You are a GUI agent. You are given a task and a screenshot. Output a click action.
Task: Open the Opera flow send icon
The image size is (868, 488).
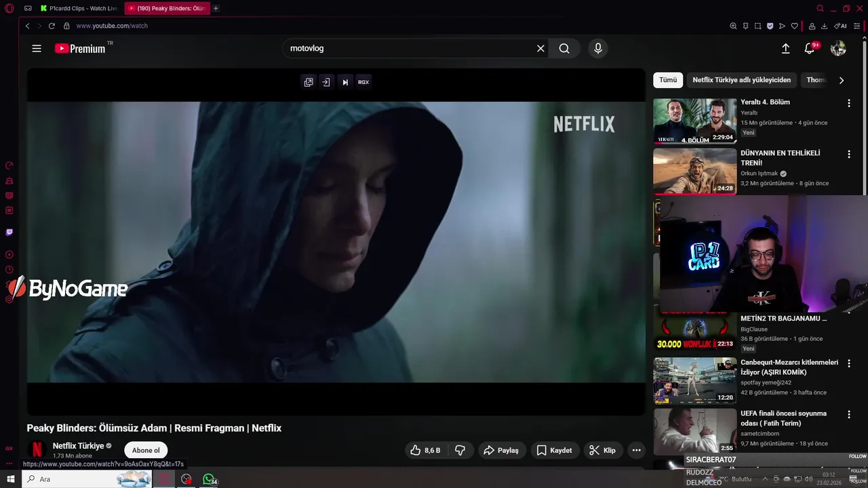(782, 26)
